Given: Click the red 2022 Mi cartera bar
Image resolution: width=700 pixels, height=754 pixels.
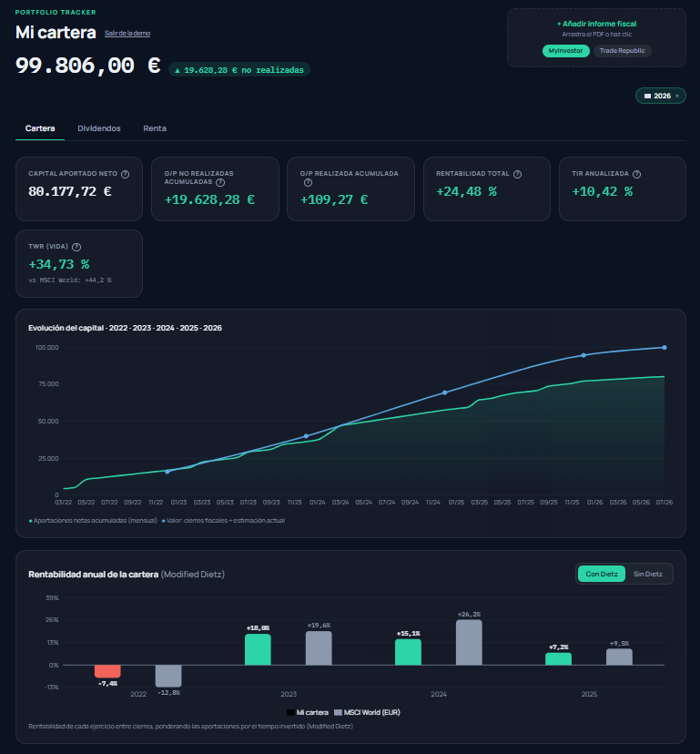Looking at the screenshot, I should tap(107, 671).
